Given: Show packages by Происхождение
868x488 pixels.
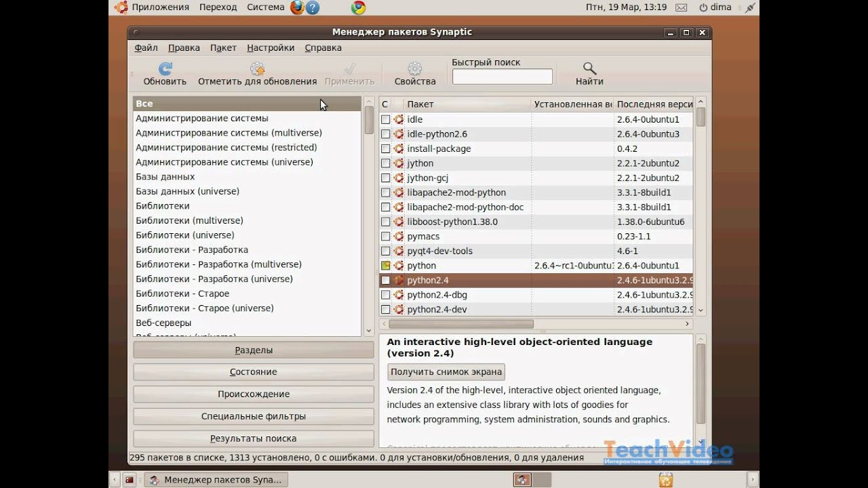Looking at the screenshot, I should (254, 394).
